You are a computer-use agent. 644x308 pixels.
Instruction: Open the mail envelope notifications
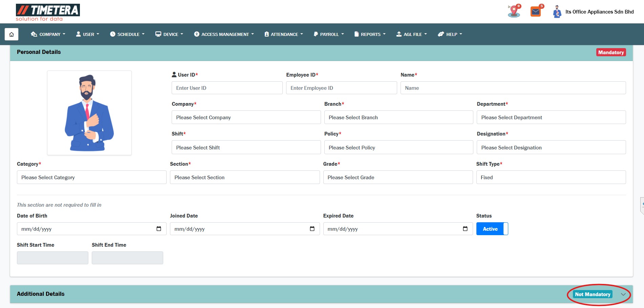pyautogui.click(x=536, y=12)
